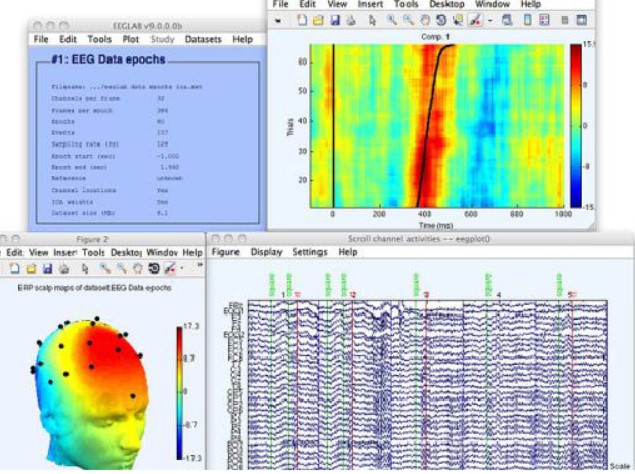Click Insert Legend icon in Comp. 1 toolbar

544,20
